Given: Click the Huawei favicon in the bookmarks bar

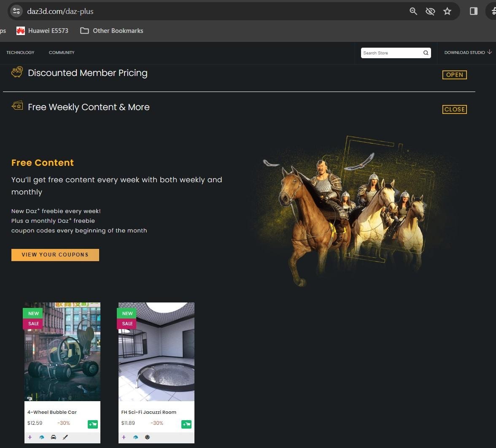Looking at the screenshot, I should (x=21, y=31).
